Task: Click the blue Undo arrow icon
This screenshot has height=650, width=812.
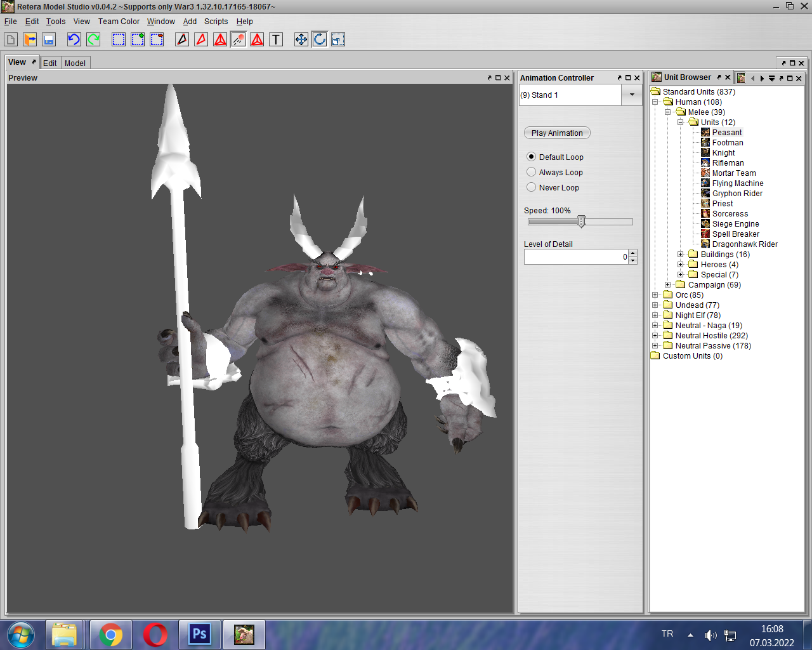Action: pyautogui.click(x=74, y=39)
